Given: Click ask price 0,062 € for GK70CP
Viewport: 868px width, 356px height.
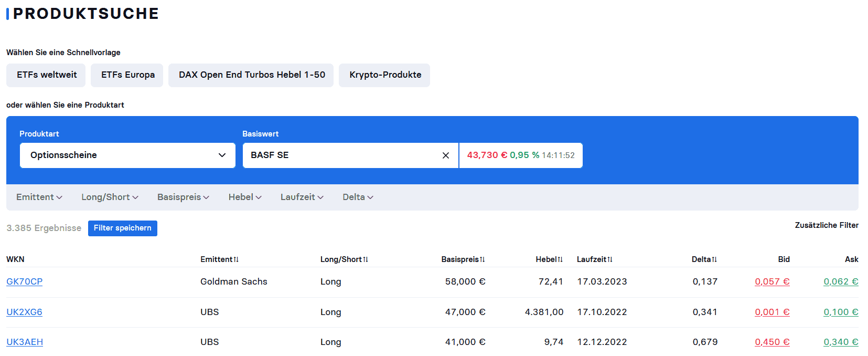Looking at the screenshot, I should click(841, 282).
